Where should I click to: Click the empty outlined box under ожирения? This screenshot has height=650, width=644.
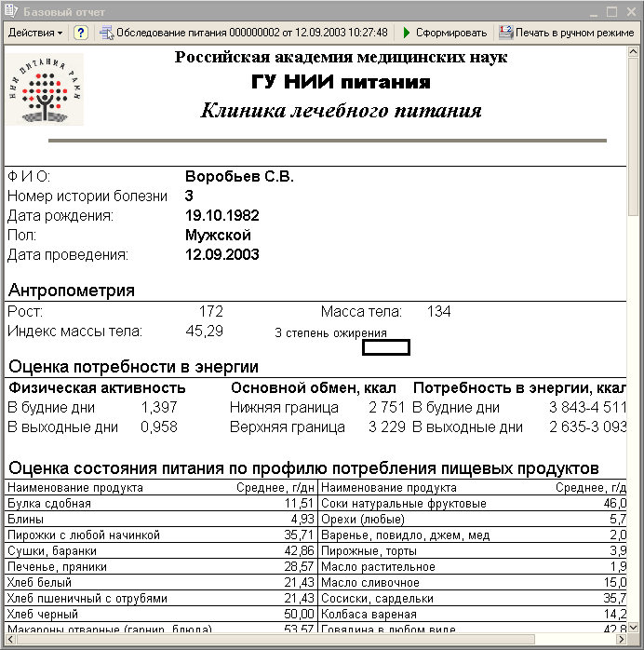[x=386, y=347]
